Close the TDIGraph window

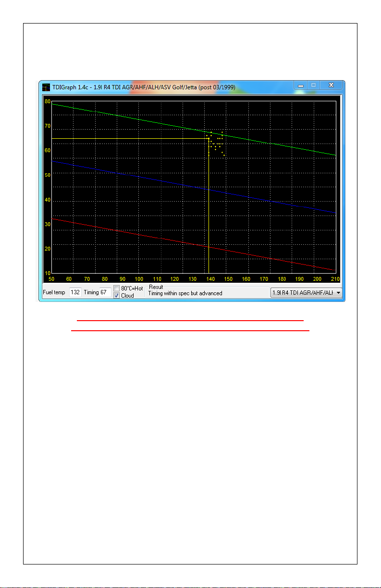[331, 85]
